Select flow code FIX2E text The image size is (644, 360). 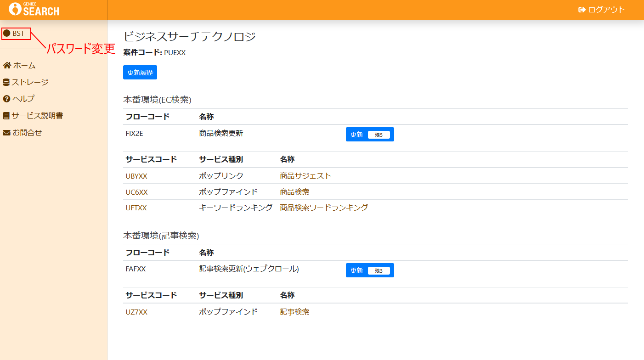[x=134, y=134]
